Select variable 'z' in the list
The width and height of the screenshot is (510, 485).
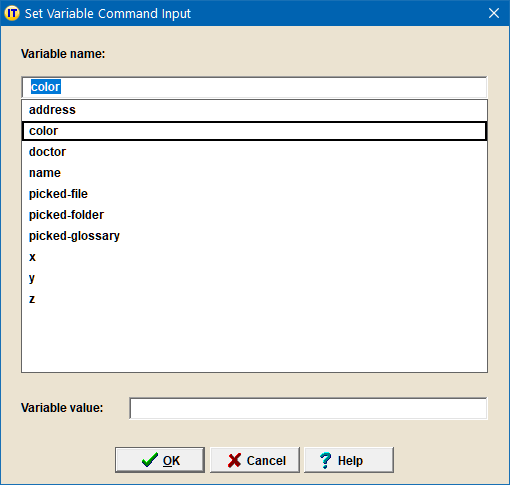(x=254, y=299)
